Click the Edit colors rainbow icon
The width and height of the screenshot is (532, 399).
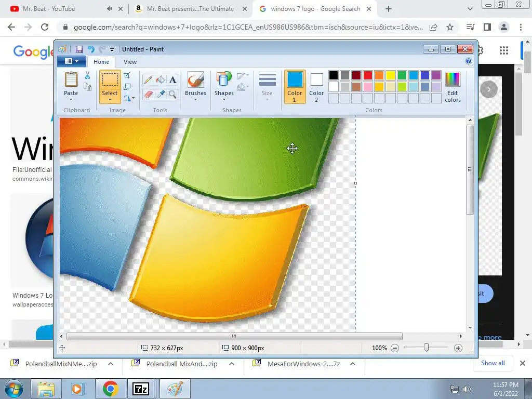coord(453,79)
